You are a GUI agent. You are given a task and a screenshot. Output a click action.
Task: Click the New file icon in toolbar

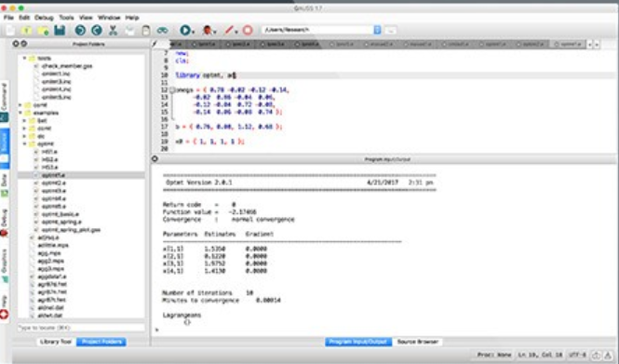[x=10, y=30]
